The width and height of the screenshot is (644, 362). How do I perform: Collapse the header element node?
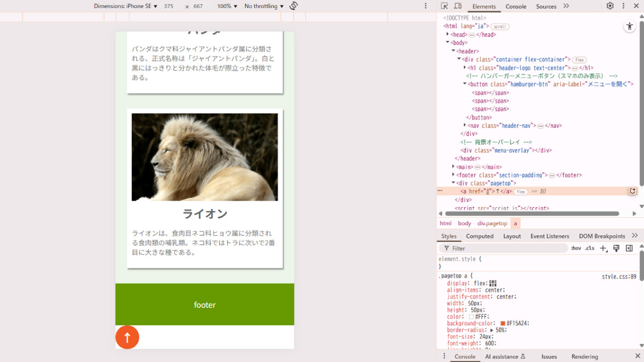click(x=453, y=51)
